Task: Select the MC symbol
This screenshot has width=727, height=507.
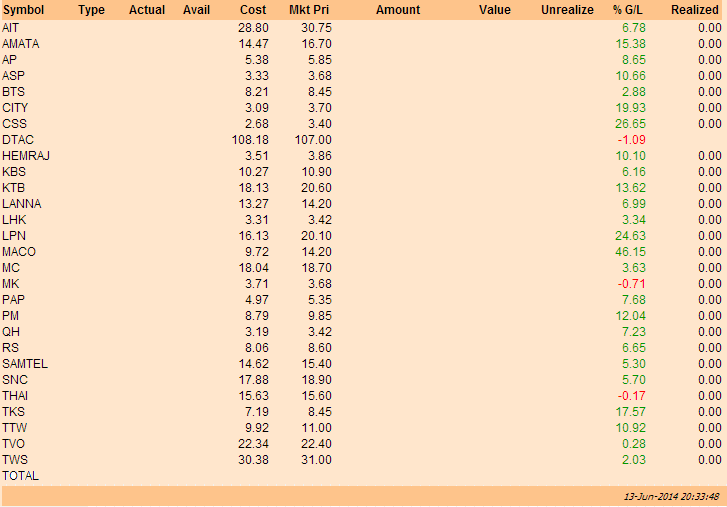Action: coord(11,268)
